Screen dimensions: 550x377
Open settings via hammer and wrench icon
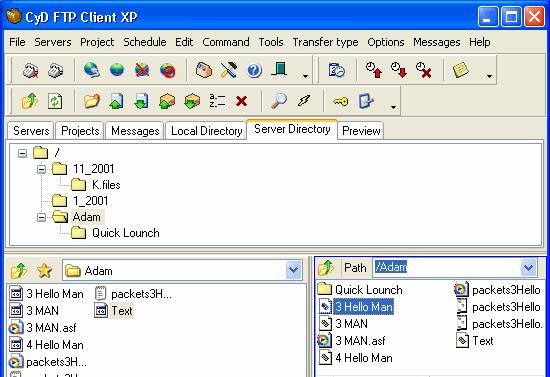tap(228, 70)
